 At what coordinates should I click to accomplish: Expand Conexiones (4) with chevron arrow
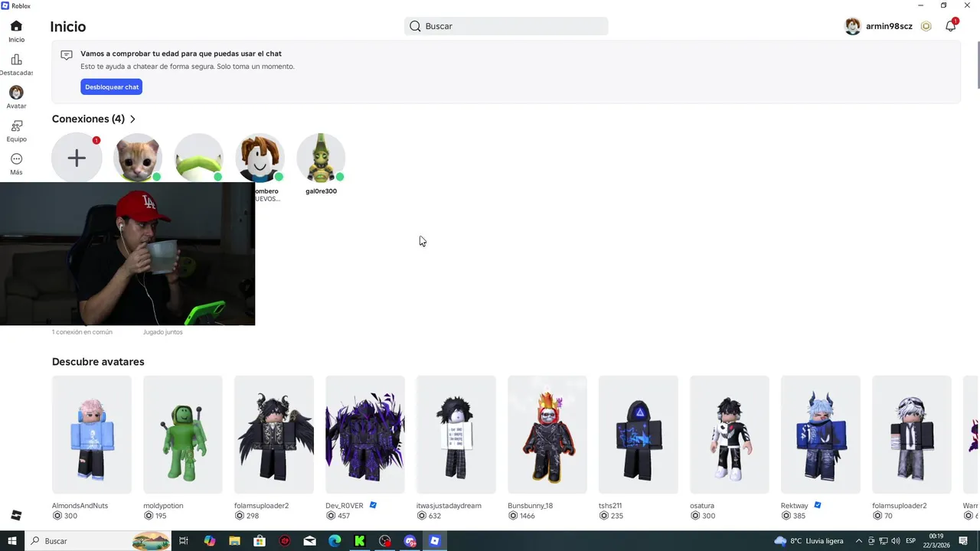132,119
